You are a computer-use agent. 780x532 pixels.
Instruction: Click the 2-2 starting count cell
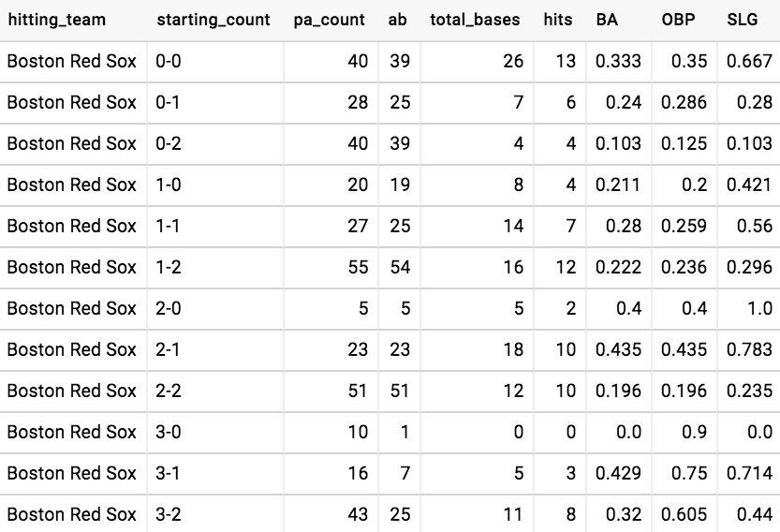coord(169,391)
